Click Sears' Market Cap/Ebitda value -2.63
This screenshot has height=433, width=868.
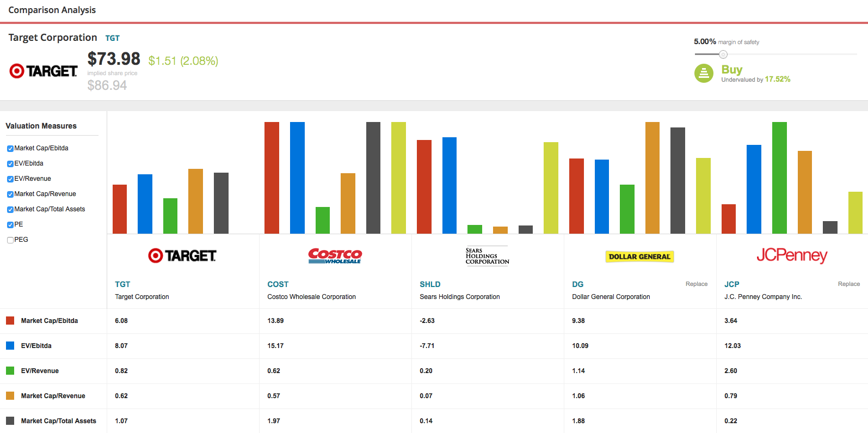pyautogui.click(x=427, y=321)
